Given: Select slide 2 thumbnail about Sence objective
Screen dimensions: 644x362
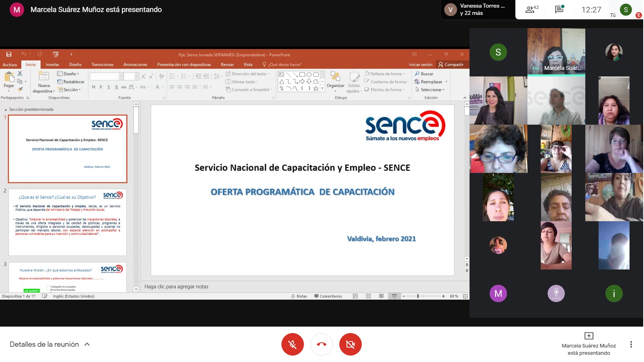Looking at the screenshot, I should 68,222.
